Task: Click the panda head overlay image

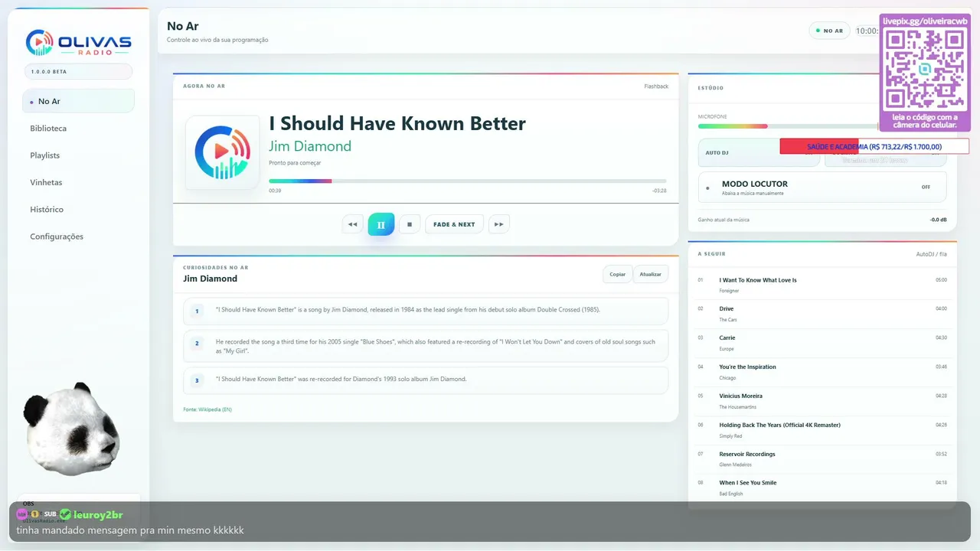Action: pos(71,429)
